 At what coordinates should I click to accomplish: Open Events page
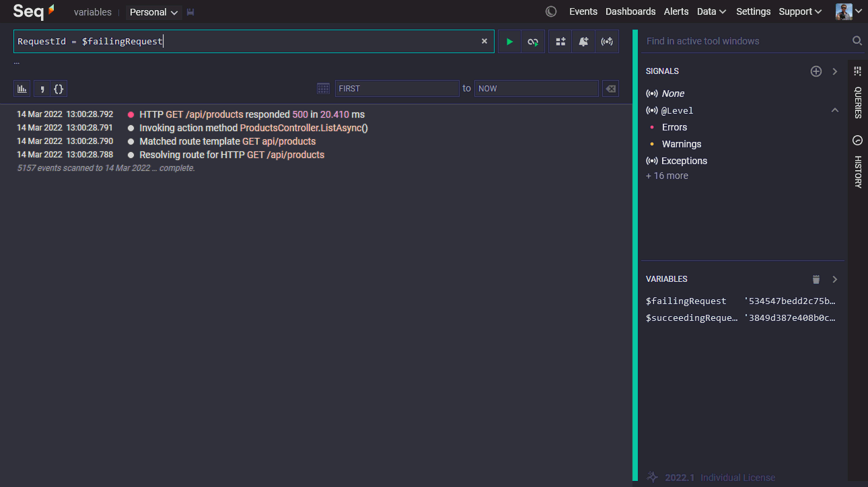(x=583, y=11)
